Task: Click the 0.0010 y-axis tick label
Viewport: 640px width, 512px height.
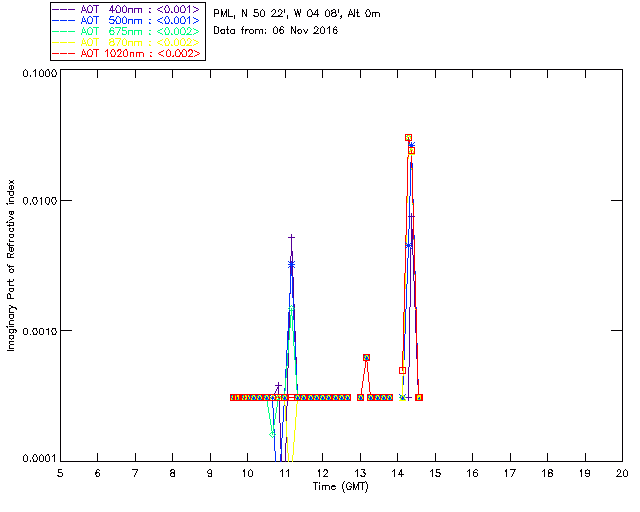Action: (x=39, y=330)
